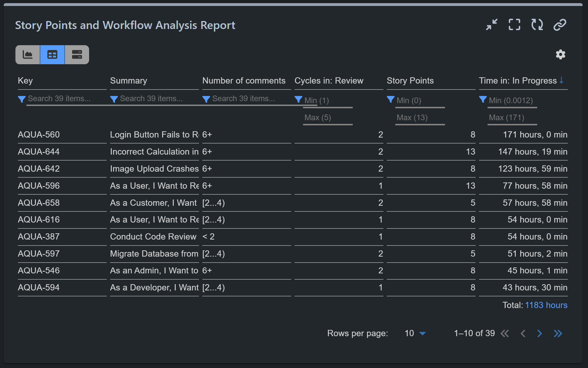Image resolution: width=588 pixels, height=368 pixels.
Task: Sort by the Summary column header
Action: [128, 81]
